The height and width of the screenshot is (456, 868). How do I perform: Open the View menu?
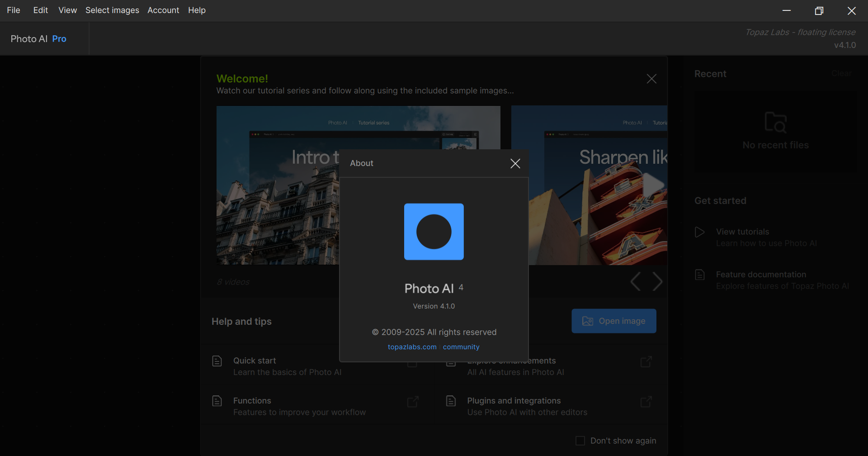click(x=67, y=10)
